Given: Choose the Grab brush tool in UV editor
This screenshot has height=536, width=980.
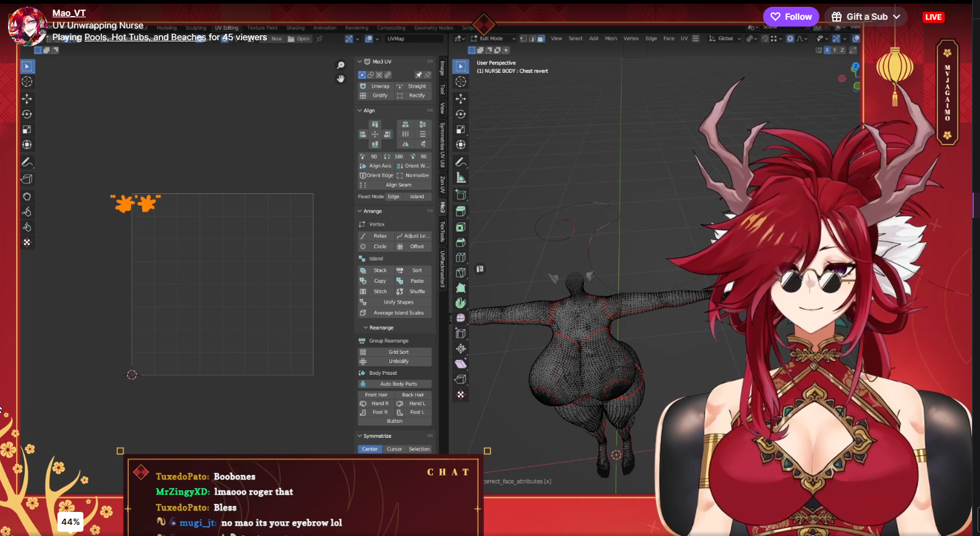Looking at the screenshot, I should (27, 196).
